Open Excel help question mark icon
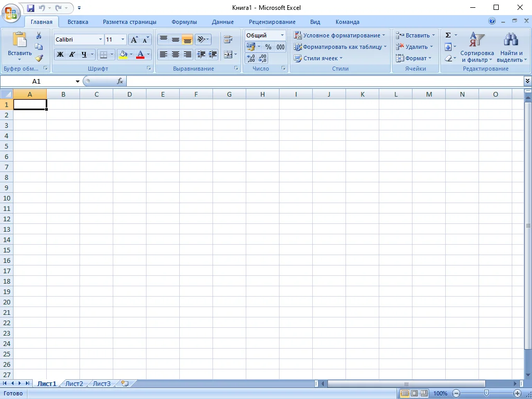The height and width of the screenshot is (399, 532). click(491, 21)
